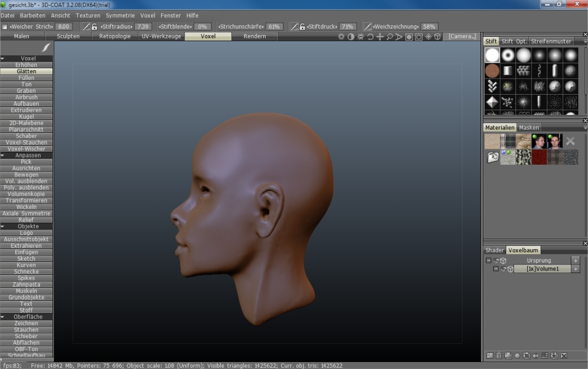Click the grid icon at Voxelbaum bottom
Screen dimensions: 588x369
(545, 355)
